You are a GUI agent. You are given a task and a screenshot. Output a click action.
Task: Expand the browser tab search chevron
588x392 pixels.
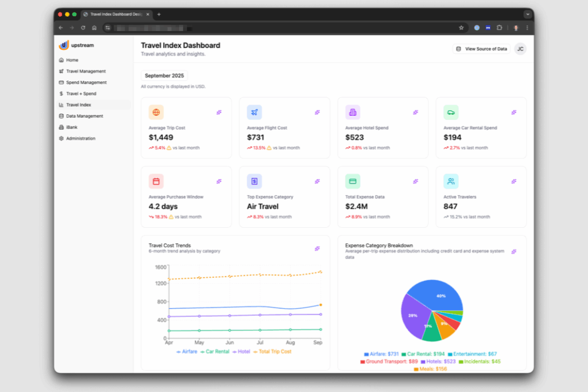click(x=528, y=14)
